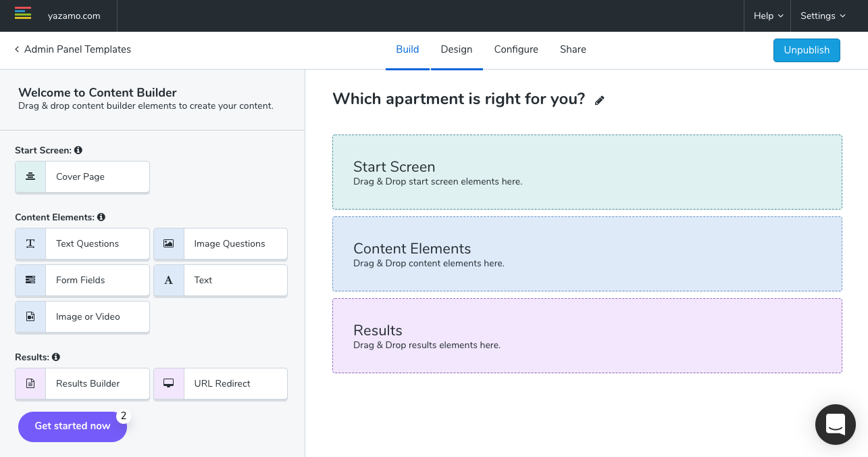Image resolution: width=868 pixels, height=457 pixels.
Task: Open the Settings dropdown menu
Action: (823, 16)
